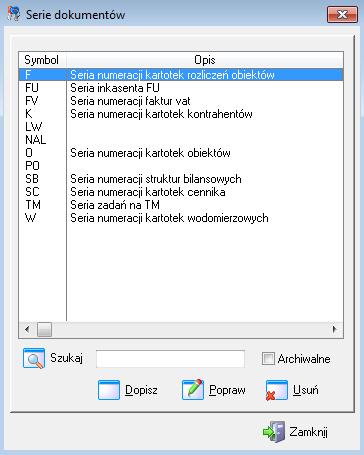Click the Usuń icon with red cross

pos(277,390)
